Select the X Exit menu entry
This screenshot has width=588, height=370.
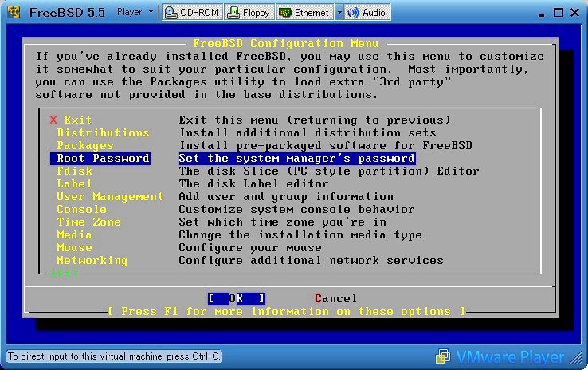pos(72,120)
